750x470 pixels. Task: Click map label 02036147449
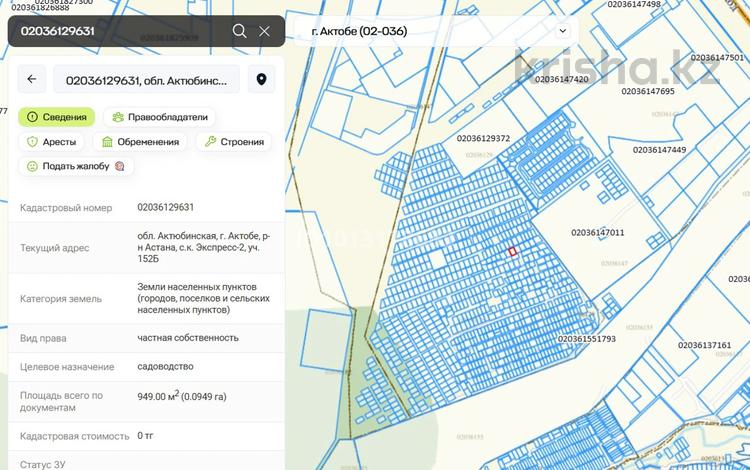click(659, 150)
